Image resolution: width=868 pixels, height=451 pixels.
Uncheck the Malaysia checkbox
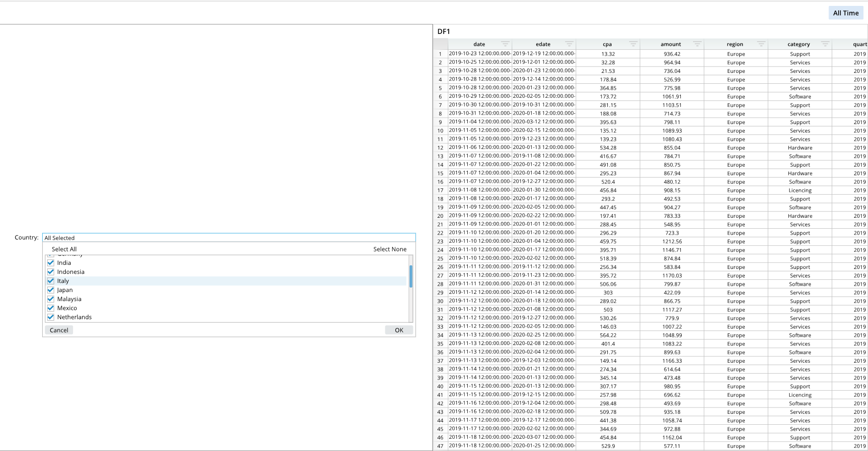coord(51,299)
